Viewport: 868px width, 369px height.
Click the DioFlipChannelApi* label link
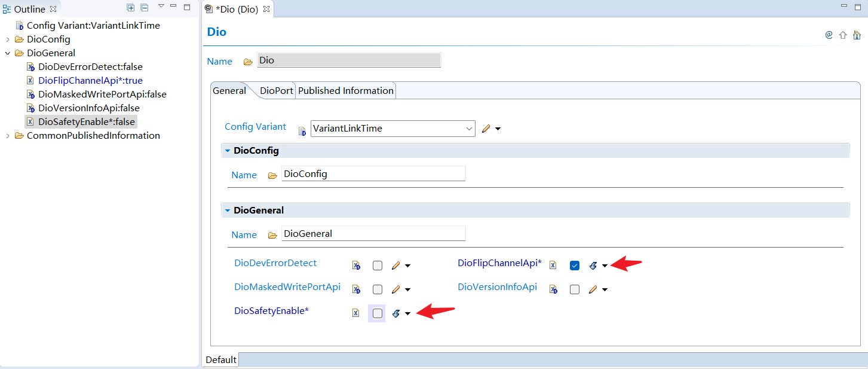pyautogui.click(x=500, y=263)
